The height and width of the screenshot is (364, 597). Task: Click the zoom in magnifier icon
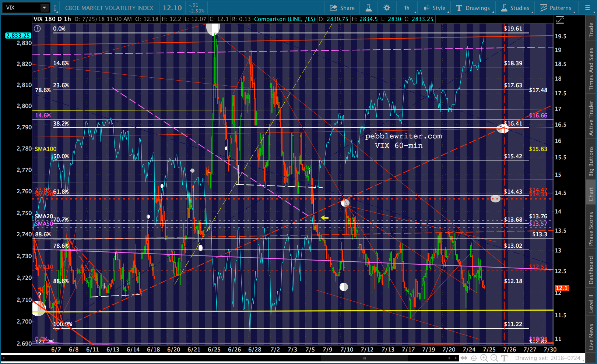click(484, 358)
